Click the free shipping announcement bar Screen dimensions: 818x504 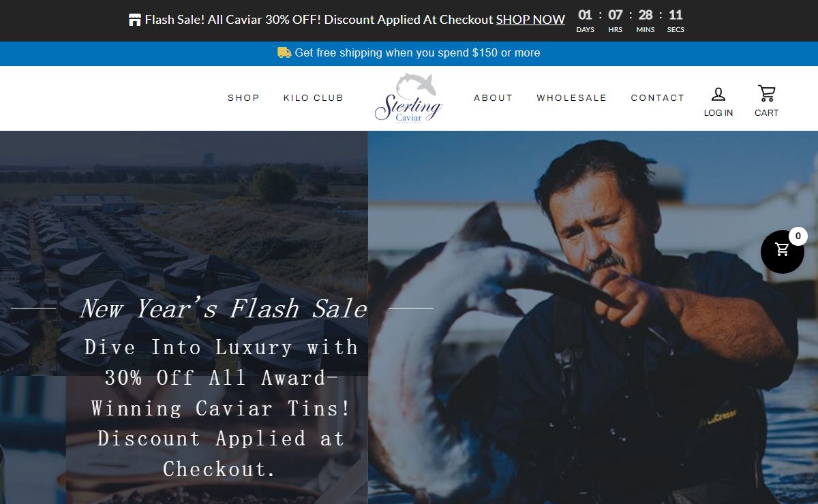click(x=409, y=53)
